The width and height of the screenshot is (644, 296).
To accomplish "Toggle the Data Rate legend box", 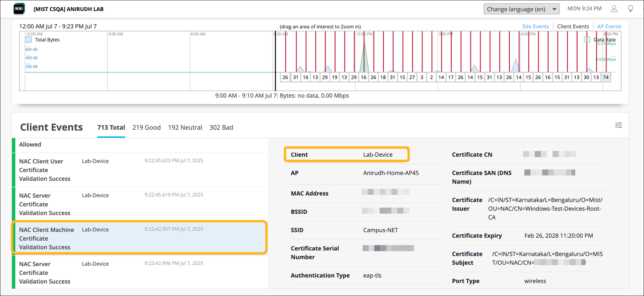I will tap(587, 40).
